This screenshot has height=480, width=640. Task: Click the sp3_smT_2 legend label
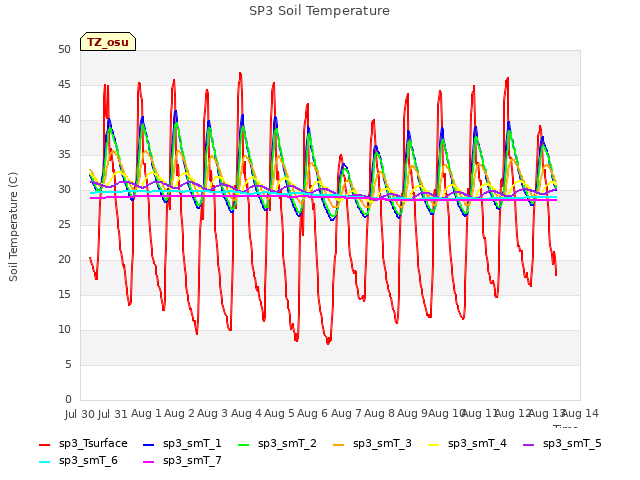pyautogui.click(x=287, y=443)
